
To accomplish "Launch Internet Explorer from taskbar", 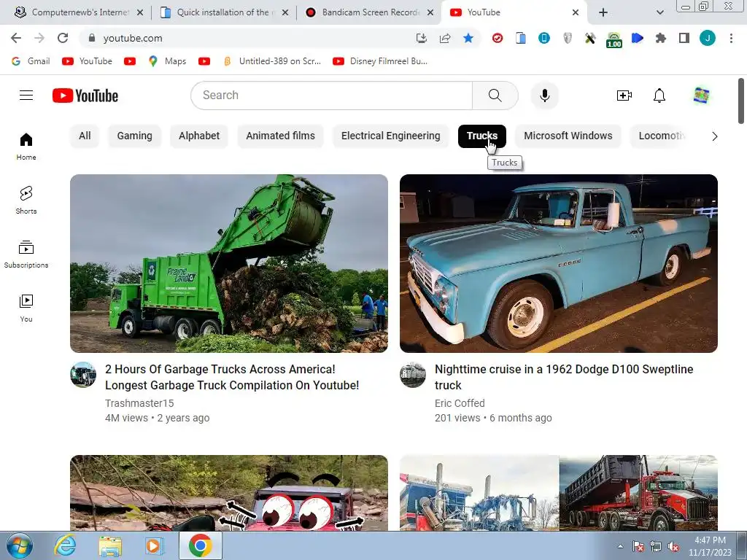I will [65, 546].
